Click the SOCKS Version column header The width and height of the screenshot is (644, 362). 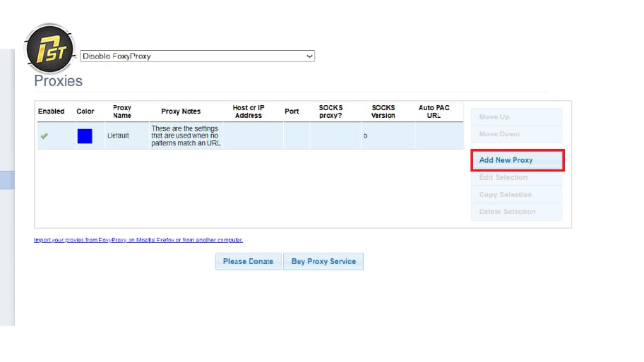coord(383,111)
